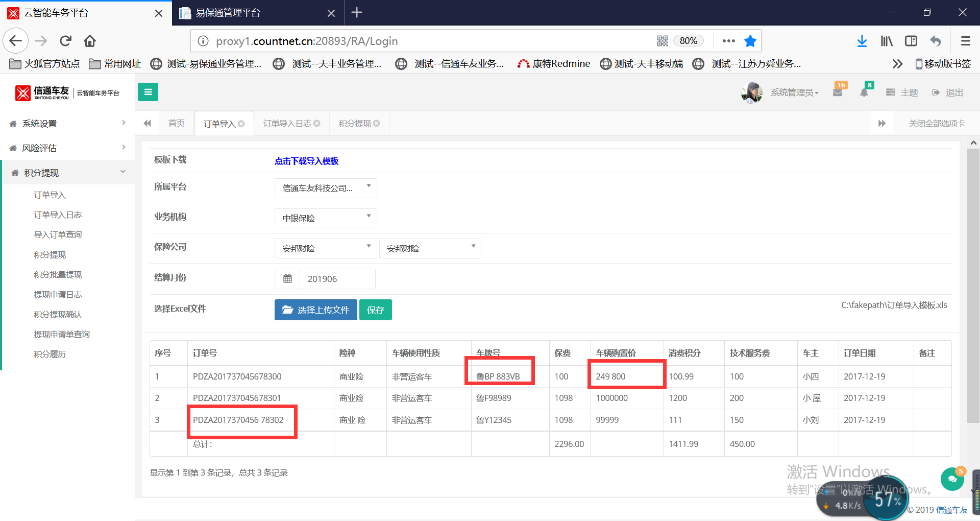Click the Firefox downloads arrow icon
Screen dimensions: 980x521
click(x=862, y=41)
